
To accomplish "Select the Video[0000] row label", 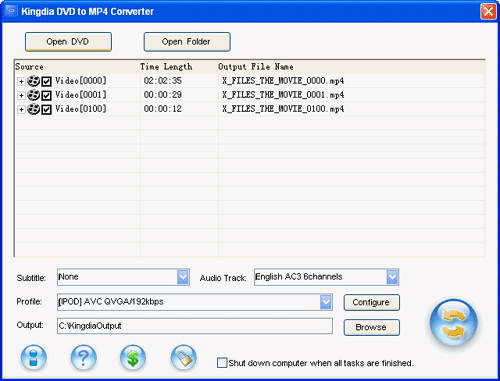I will tap(81, 81).
